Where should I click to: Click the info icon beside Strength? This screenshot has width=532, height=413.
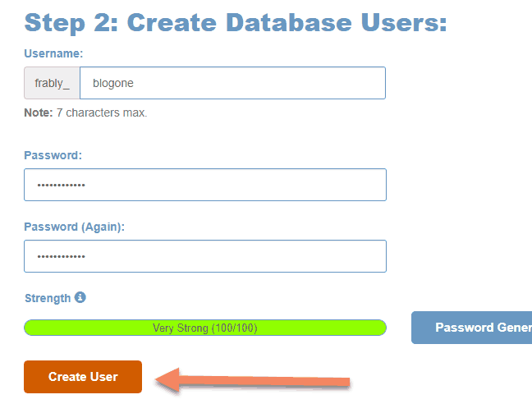coord(80,297)
